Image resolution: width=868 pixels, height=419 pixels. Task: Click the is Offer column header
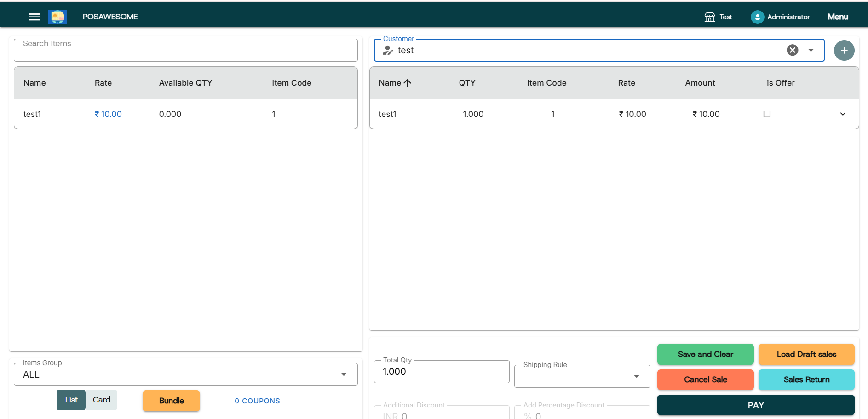(x=781, y=83)
